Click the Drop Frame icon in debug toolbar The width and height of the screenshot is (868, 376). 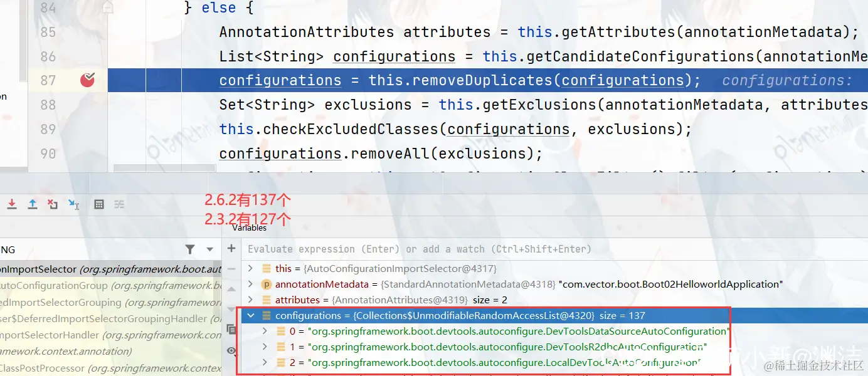click(53, 204)
